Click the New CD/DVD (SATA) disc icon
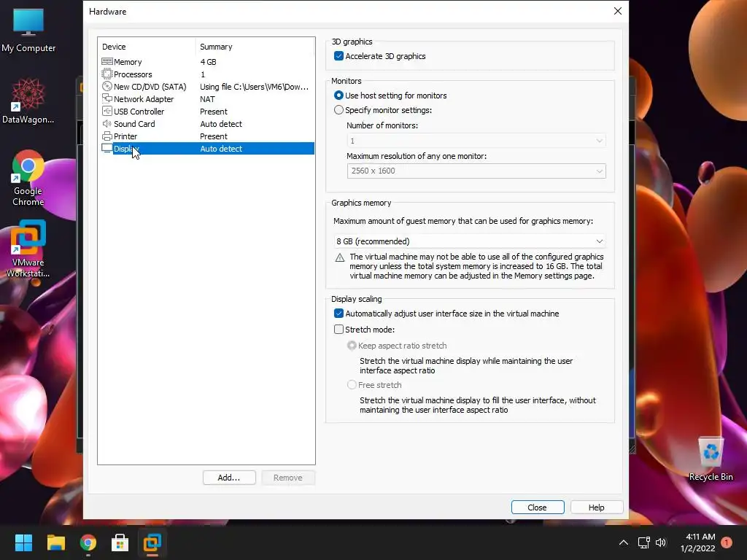 (x=107, y=87)
